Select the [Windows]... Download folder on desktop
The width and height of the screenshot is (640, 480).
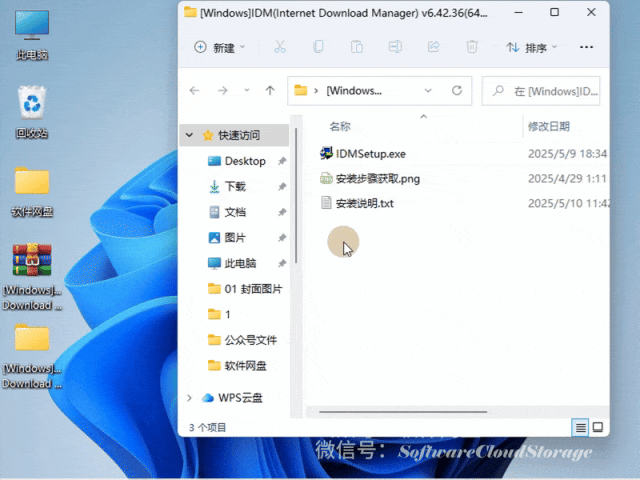[x=32, y=356]
